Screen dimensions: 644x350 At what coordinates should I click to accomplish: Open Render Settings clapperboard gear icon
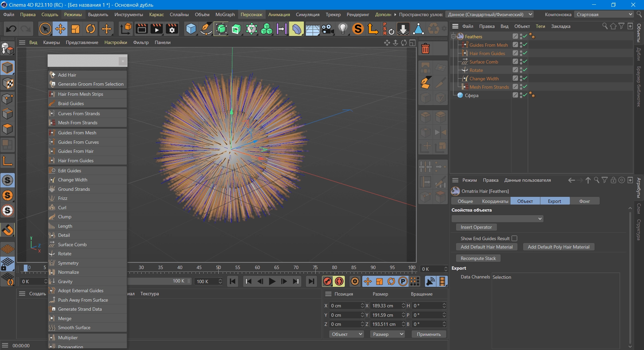pos(172,29)
